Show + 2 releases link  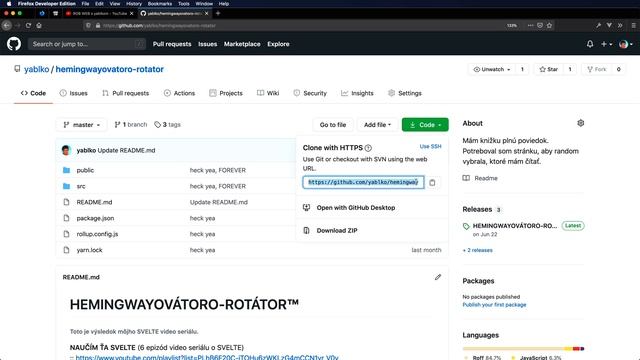(x=478, y=250)
